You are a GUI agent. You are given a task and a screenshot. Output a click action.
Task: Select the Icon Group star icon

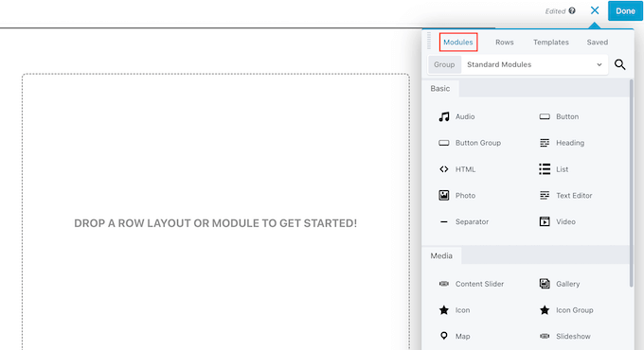(545, 309)
